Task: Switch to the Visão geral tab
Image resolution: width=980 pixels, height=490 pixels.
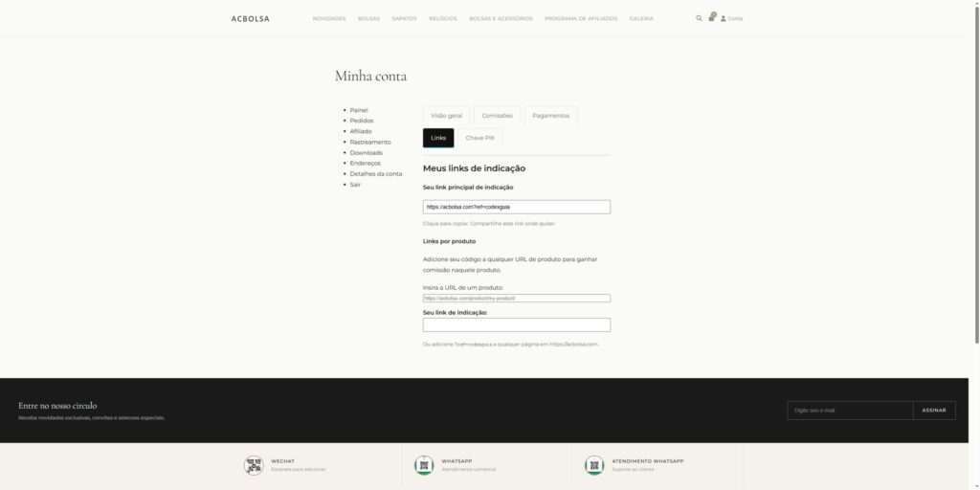Action: coord(446,116)
